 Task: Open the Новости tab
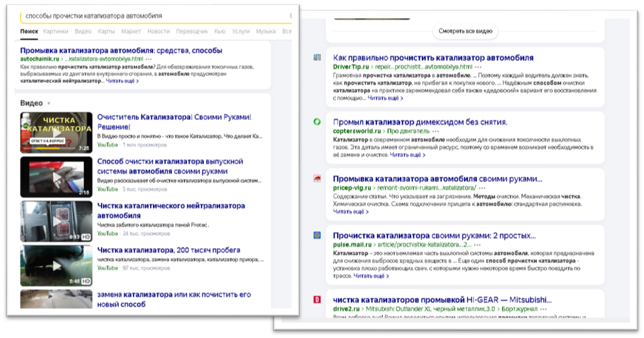pyautogui.click(x=159, y=31)
